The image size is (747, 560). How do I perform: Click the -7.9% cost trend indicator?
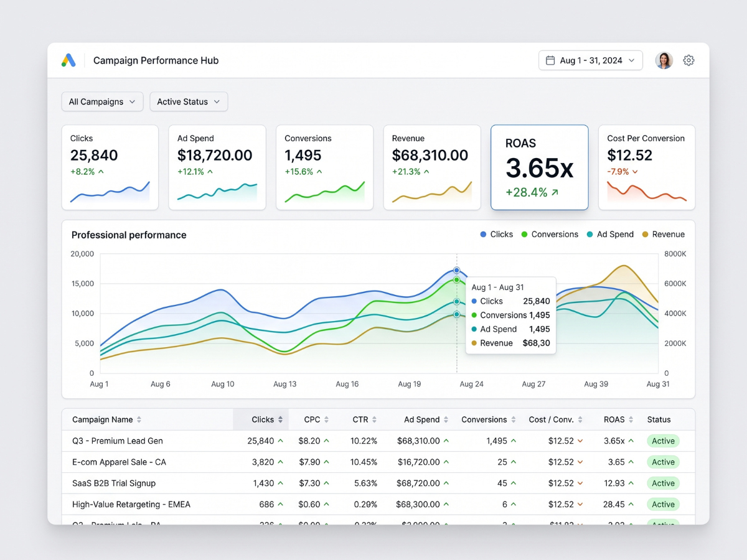[622, 172]
